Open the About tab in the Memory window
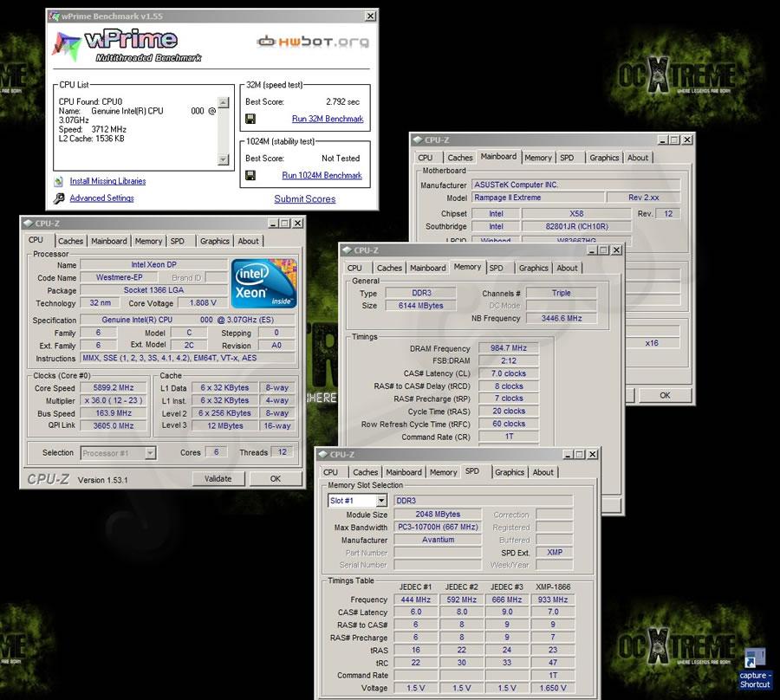This screenshot has height=700, width=780. click(567, 268)
